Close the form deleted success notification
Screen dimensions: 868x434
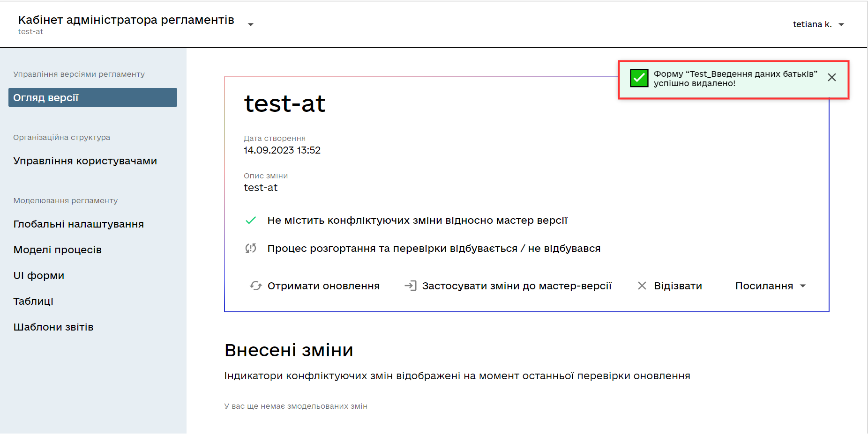click(831, 78)
